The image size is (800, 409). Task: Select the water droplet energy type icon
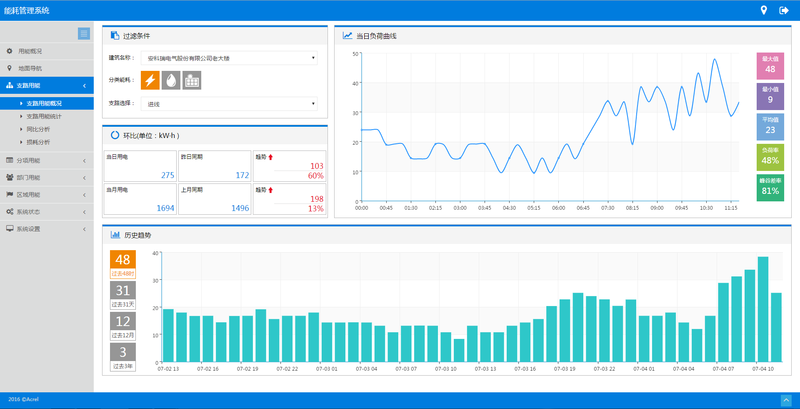tap(171, 80)
